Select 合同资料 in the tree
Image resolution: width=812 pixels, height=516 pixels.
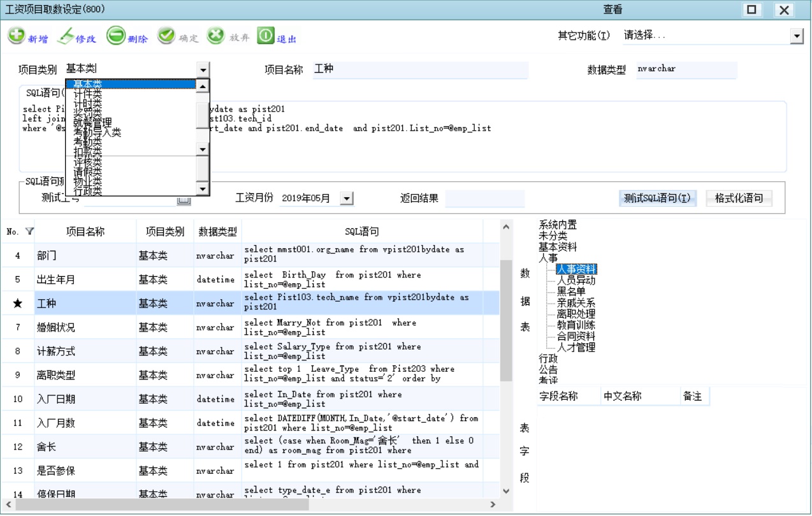coord(576,336)
